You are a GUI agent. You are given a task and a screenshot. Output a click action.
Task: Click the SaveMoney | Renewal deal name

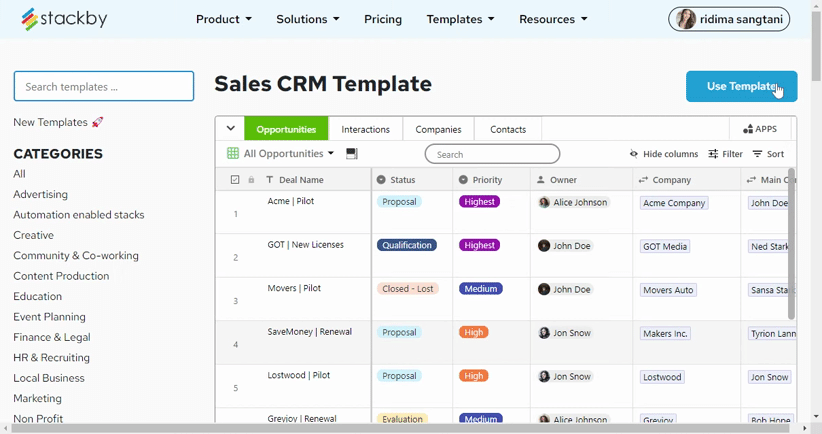310,332
